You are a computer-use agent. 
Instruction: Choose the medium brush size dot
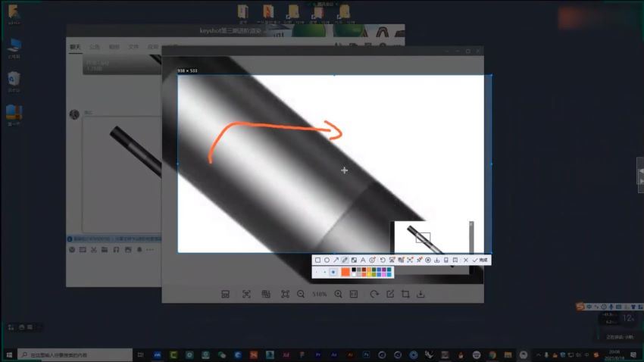click(325, 272)
